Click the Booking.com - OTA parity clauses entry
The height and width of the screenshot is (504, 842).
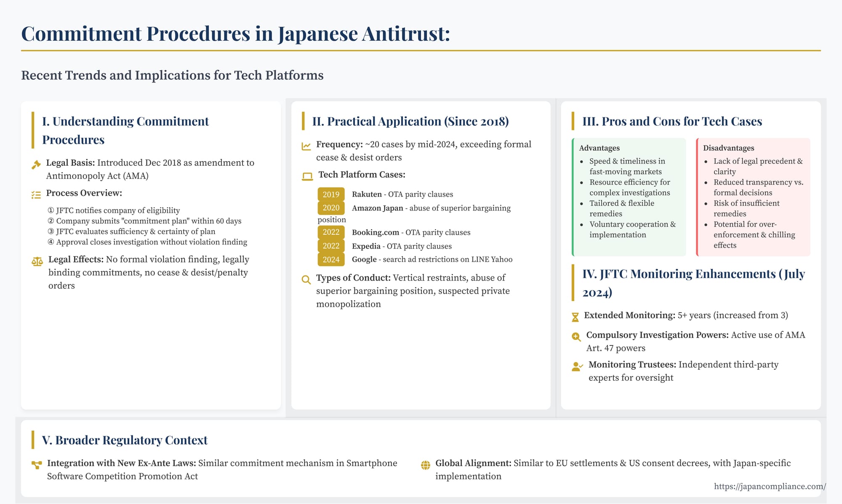click(x=411, y=233)
